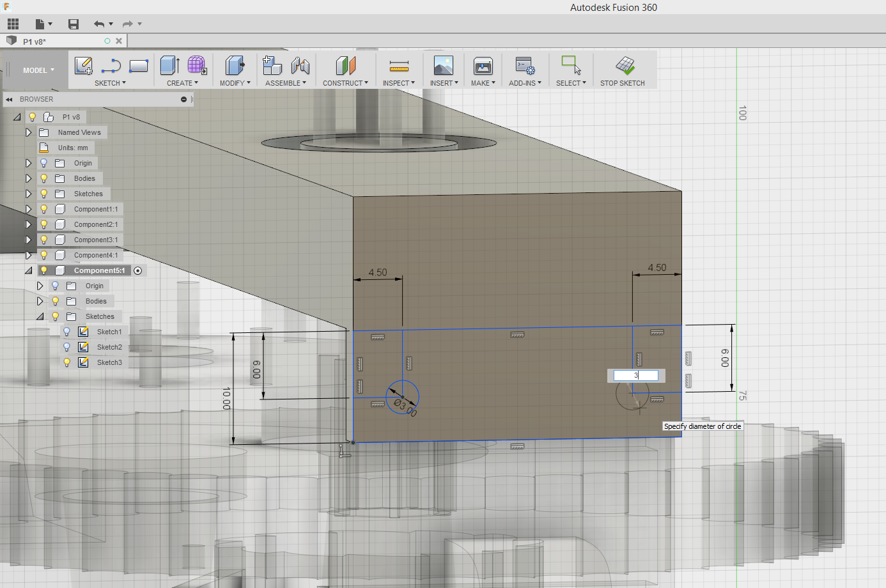The width and height of the screenshot is (886, 588).
Task: Expand the top-level Origin node
Action: (28, 163)
